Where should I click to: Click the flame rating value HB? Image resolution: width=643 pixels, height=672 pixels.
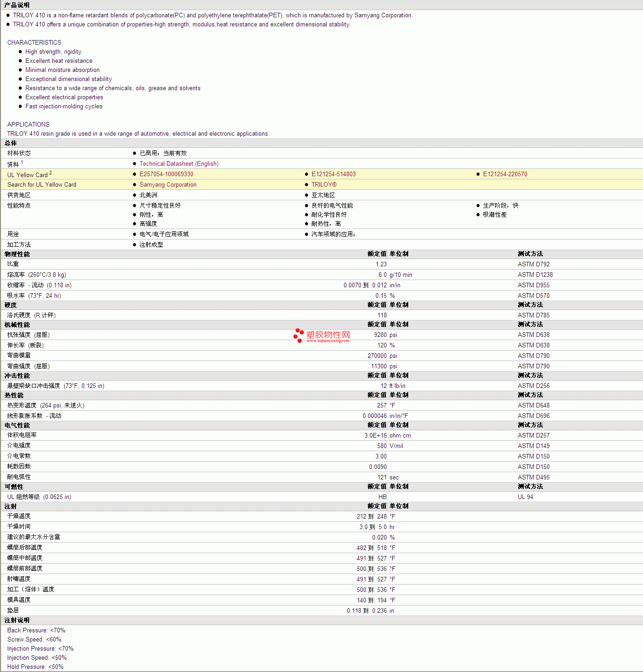point(383,497)
